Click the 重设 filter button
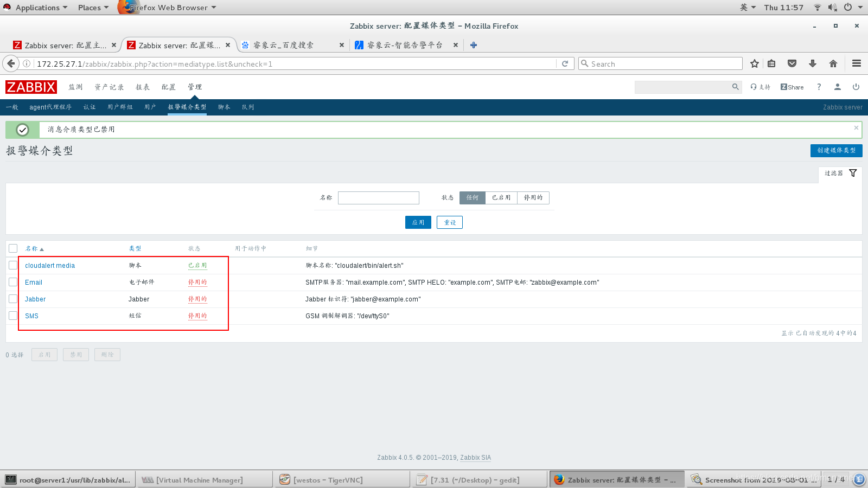This screenshot has width=868, height=488. tap(450, 222)
